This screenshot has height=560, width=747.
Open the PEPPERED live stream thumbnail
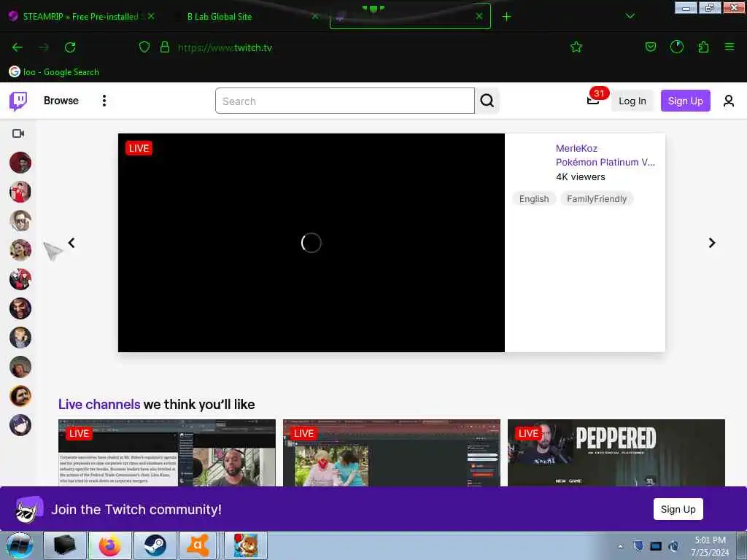click(616, 453)
